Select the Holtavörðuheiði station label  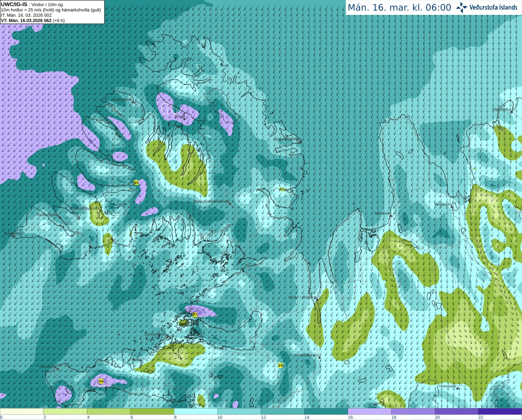point(306,355)
